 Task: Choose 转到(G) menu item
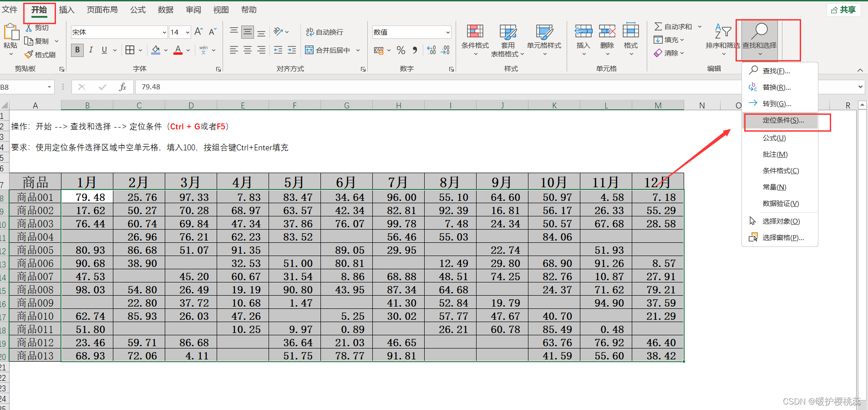click(780, 104)
